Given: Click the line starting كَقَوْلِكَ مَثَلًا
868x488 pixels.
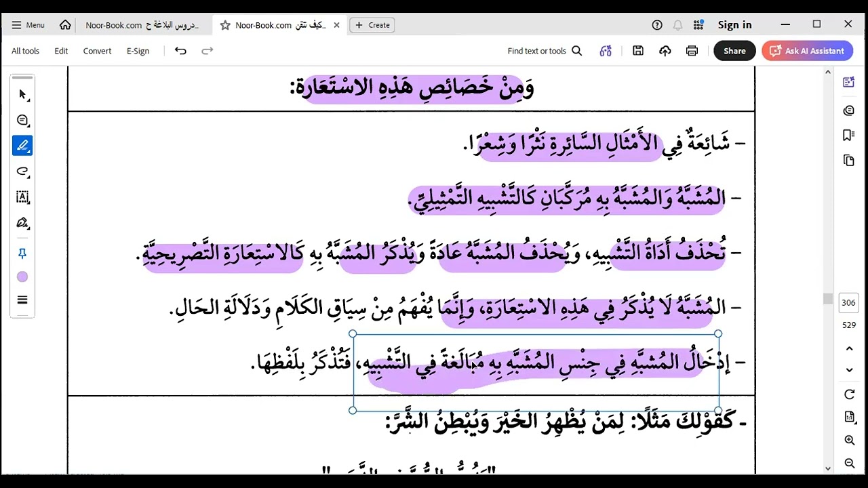Looking at the screenshot, I should pos(566,422).
